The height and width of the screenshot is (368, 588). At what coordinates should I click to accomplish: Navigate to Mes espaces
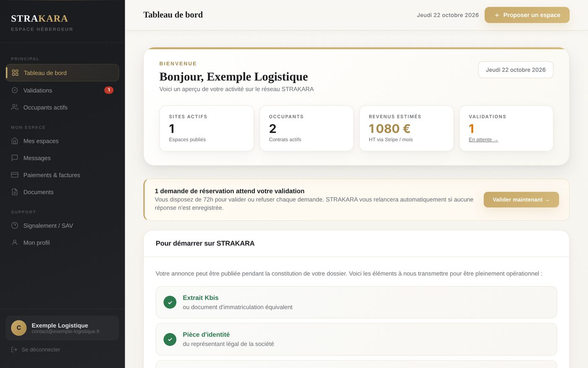click(62, 141)
